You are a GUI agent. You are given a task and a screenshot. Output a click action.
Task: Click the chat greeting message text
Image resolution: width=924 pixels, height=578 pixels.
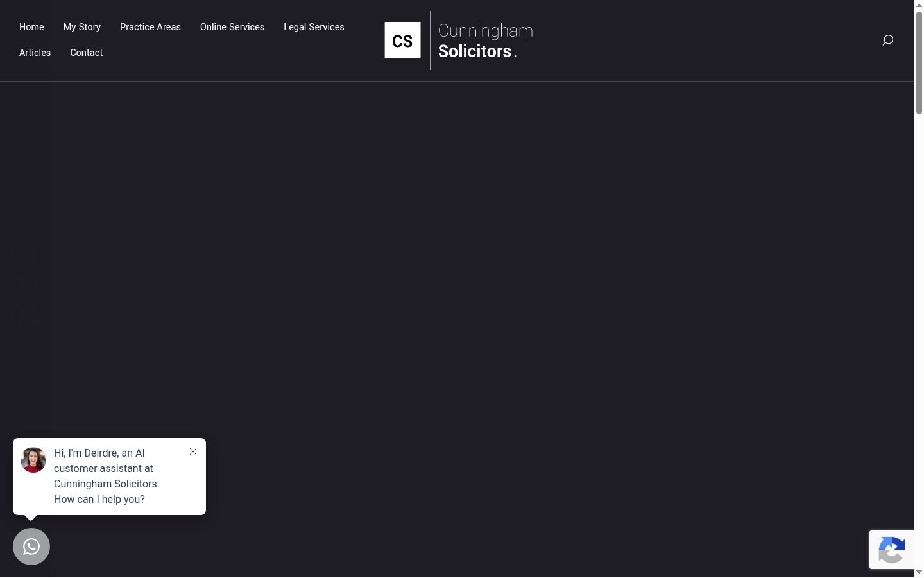(107, 476)
